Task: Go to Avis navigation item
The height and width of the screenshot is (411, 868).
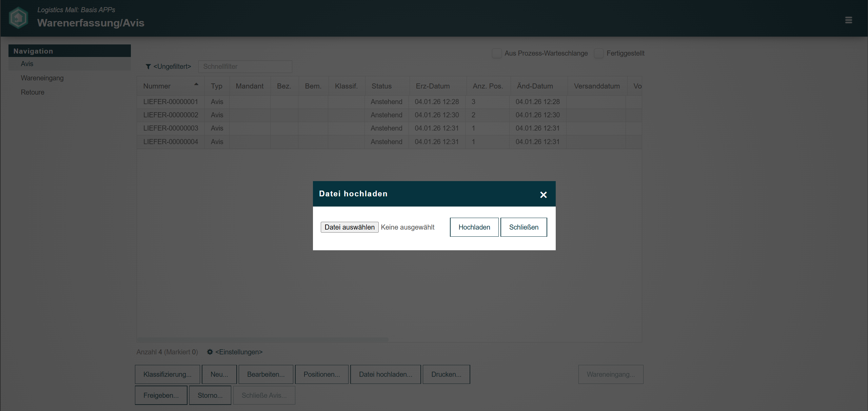Action: pos(27,64)
